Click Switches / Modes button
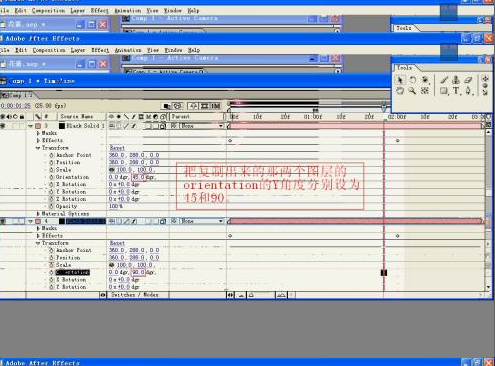495x366 pixels. [x=135, y=295]
